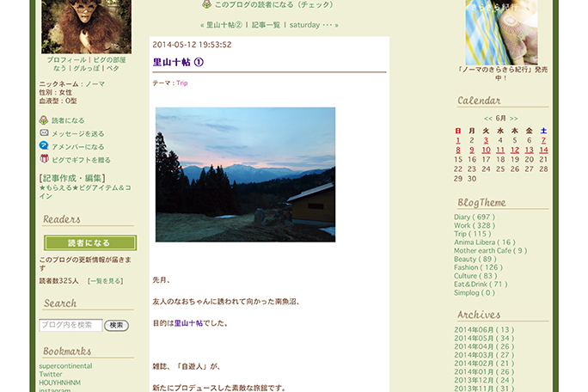Open the プロフィール link
The width and height of the screenshot is (588, 392).
[67, 60]
